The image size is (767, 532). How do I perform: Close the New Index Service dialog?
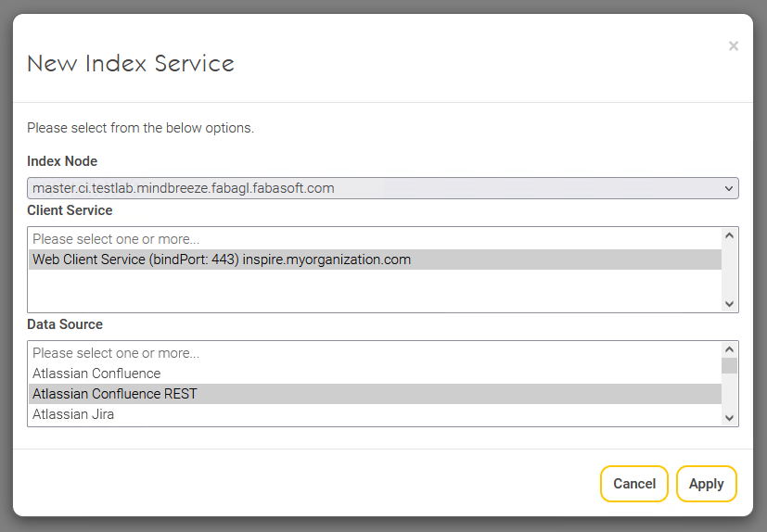[x=733, y=46]
